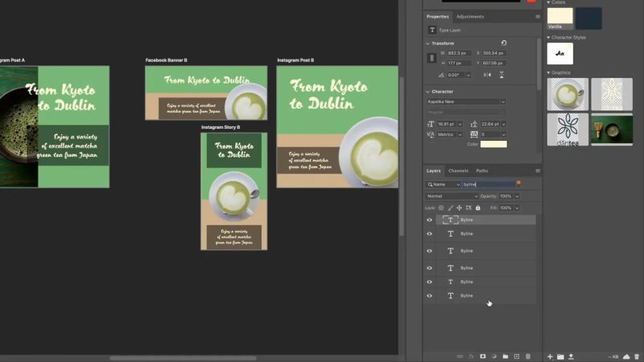
Task: Select the Vanilla library color swatch
Action: coord(559,18)
